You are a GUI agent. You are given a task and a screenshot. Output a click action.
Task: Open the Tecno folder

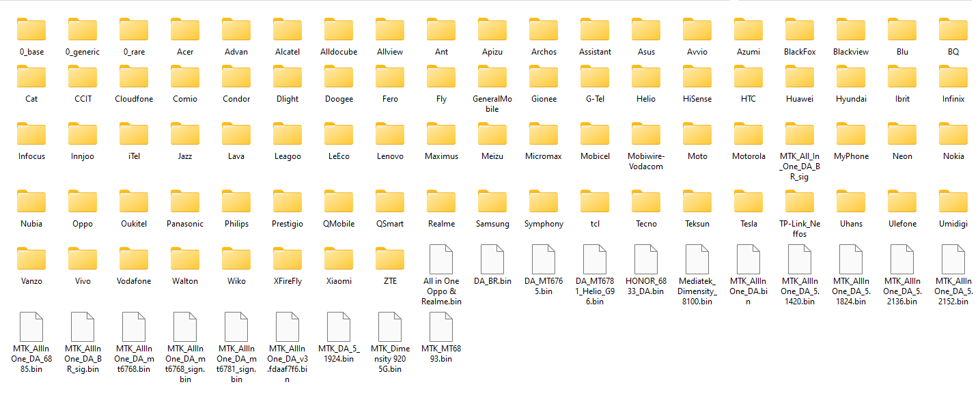(x=645, y=205)
